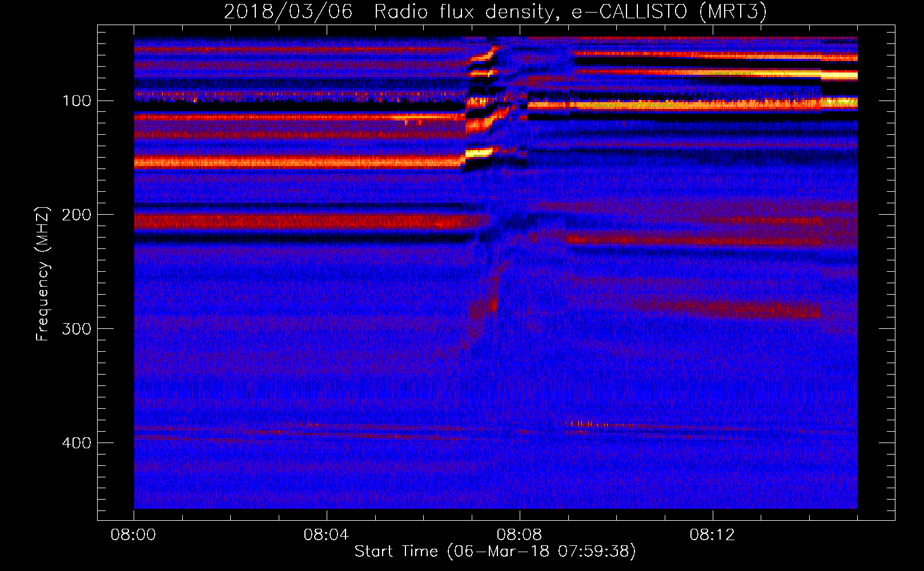Click the 'Start Time (06-Mar-18 07:59:38)' label

tap(495, 552)
